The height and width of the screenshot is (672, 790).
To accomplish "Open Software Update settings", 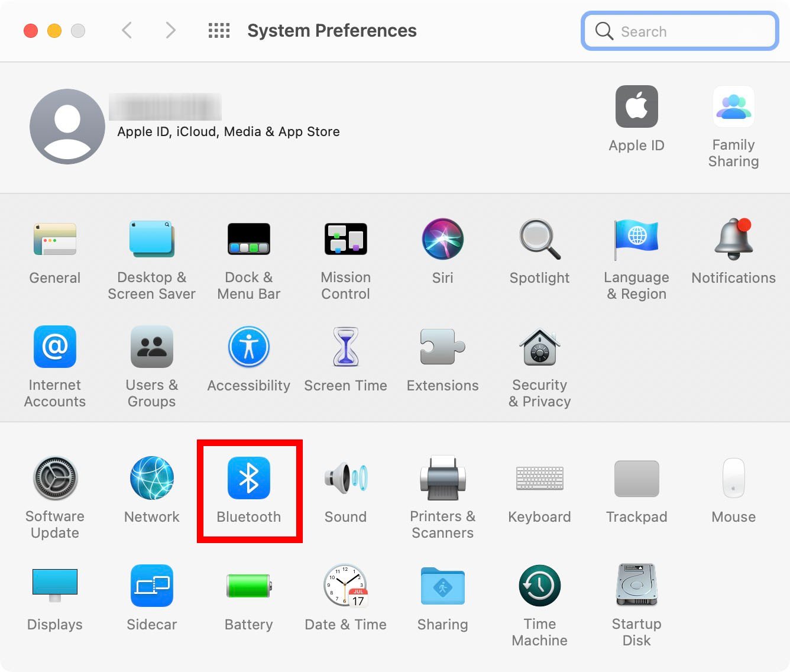I will coord(55,479).
